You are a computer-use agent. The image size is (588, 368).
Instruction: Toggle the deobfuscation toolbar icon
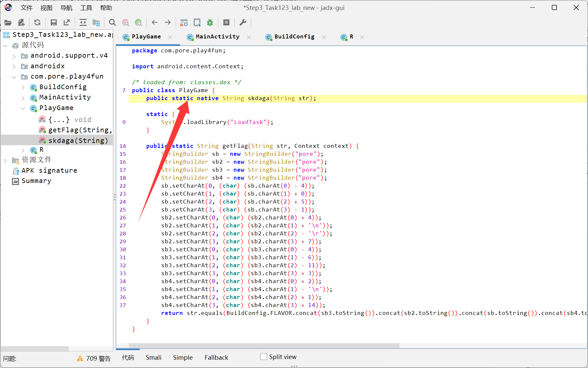(x=184, y=23)
